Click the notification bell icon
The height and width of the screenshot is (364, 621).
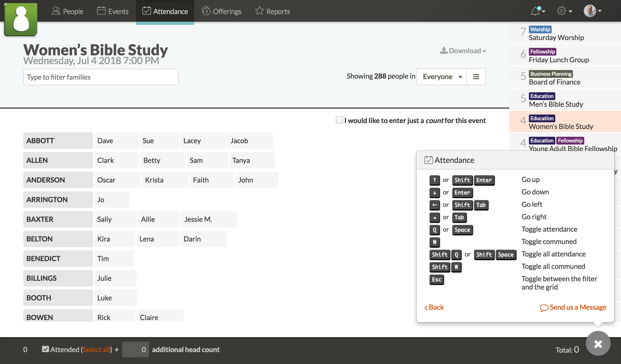tap(535, 11)
